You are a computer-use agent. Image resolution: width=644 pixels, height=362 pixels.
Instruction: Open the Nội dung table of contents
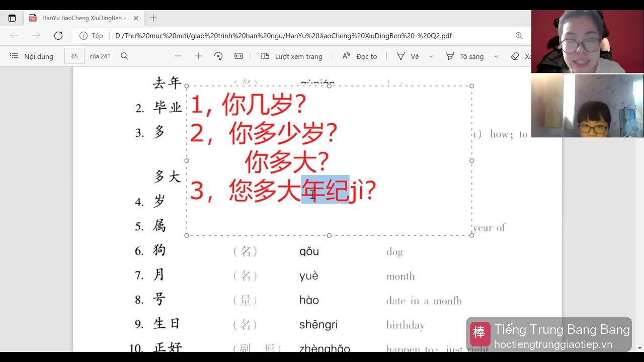32,56
